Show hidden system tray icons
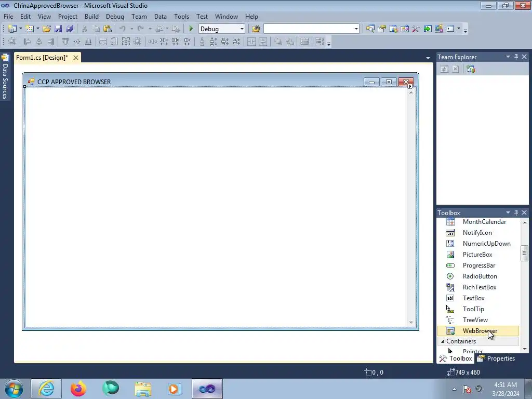This screenshot has width=532, height=399. click(x=454, y=389)
